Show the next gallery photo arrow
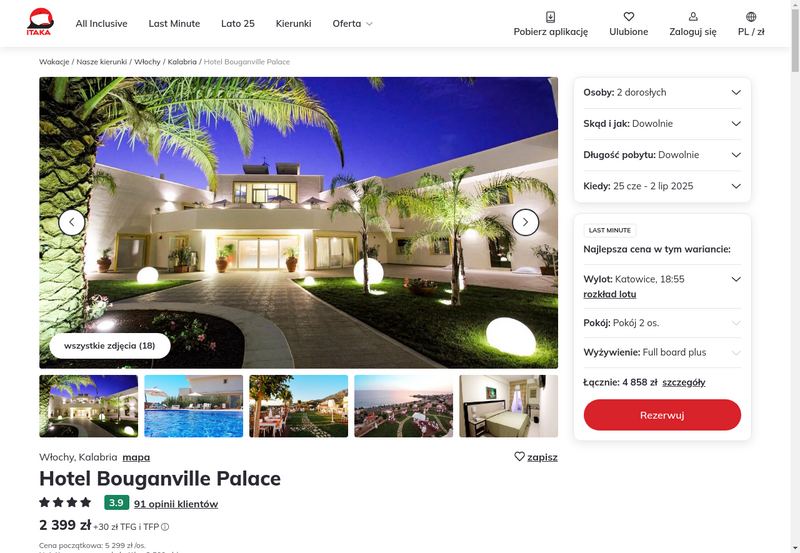800x553 pixels. [x=526, y=222]
